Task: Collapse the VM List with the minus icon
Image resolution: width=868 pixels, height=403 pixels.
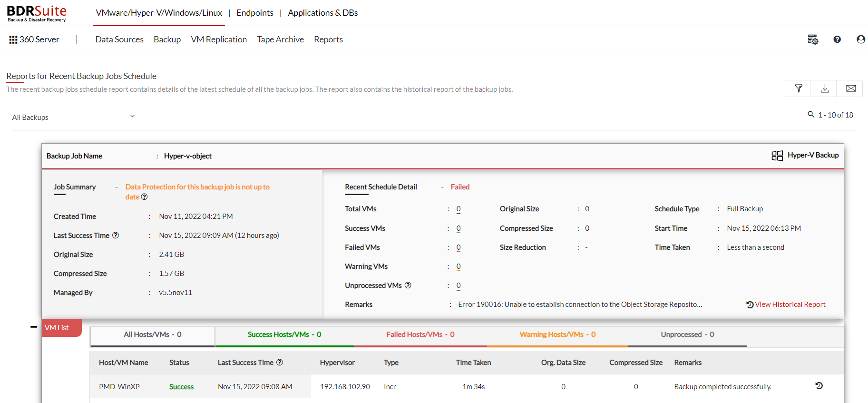Action: (x=34, y=327)
